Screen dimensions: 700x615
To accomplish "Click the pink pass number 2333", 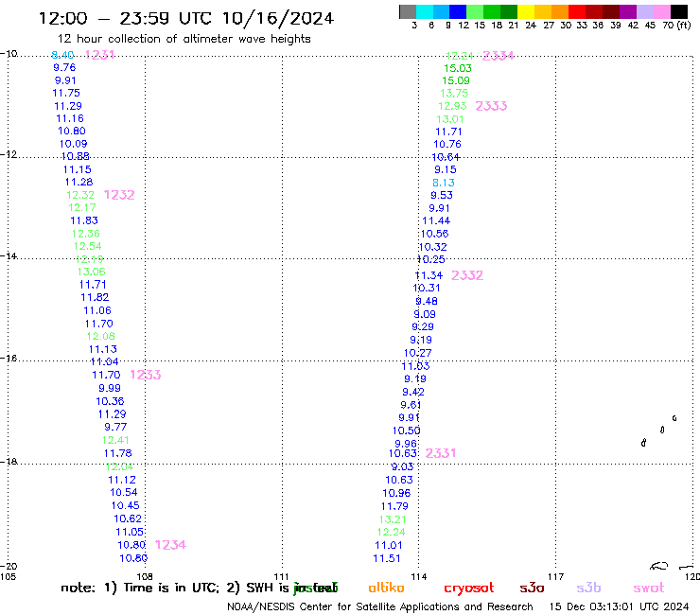I will (491, 106).
